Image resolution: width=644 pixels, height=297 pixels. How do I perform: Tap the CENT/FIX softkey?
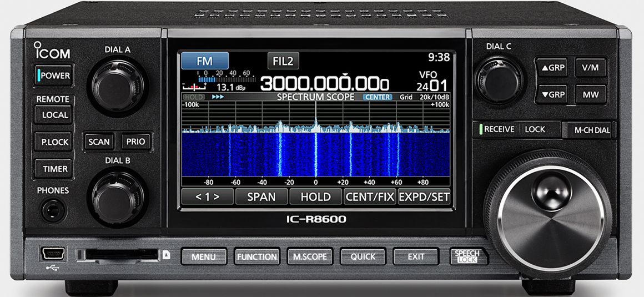370,197
